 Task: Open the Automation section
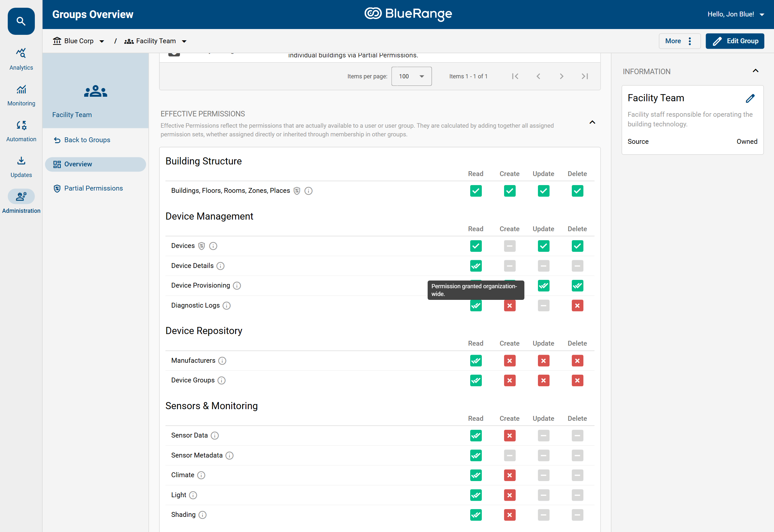(x=21, y=131)
